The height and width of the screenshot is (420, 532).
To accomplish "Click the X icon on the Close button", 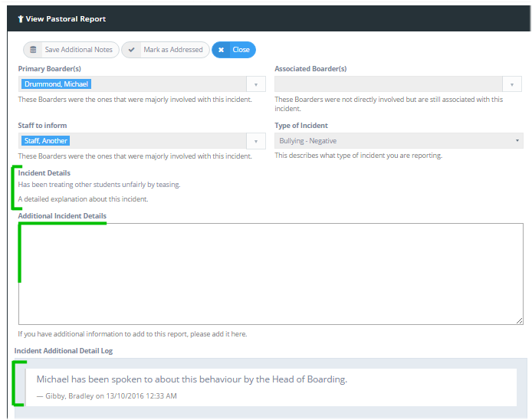I will (222, 50).
